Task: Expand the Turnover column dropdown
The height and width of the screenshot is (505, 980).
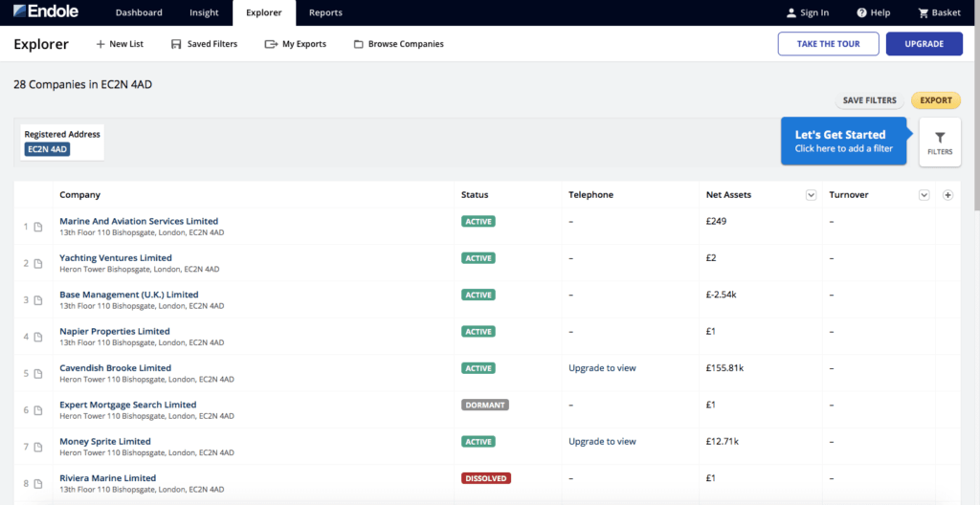Action: pyautogui.click(x=924, y=195)
